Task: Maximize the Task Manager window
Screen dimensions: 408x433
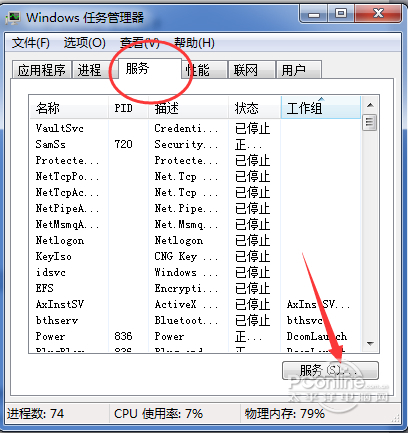Action: click(341, 14)
